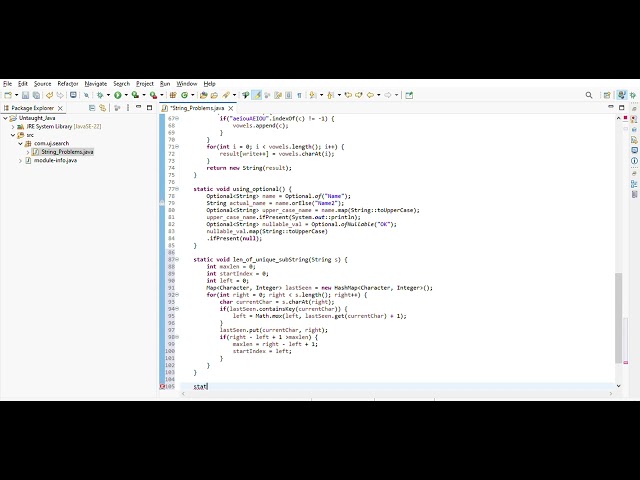640x480 pixels.
Task: Select String_Problems.java in Package Explorer
Action: 63,152
